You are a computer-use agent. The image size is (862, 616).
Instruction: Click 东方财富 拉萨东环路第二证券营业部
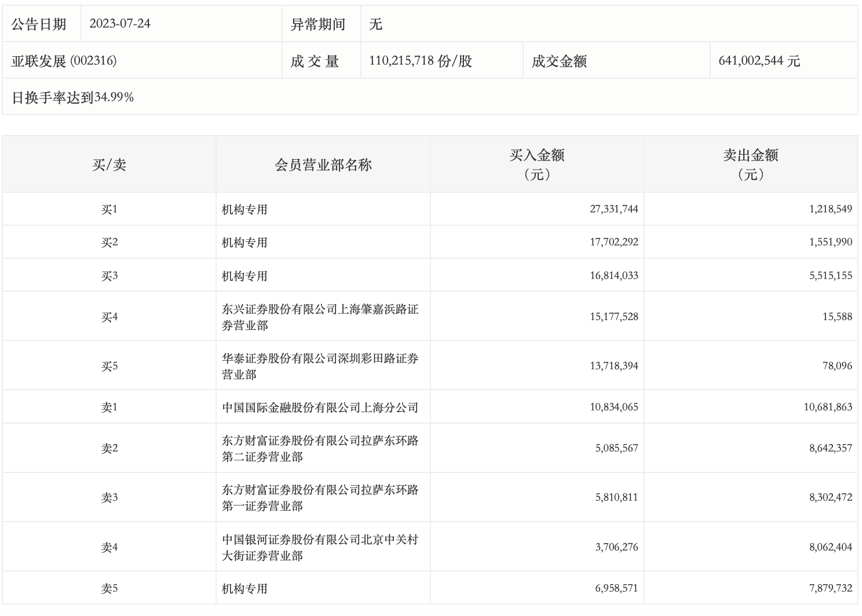click(320, 448)
